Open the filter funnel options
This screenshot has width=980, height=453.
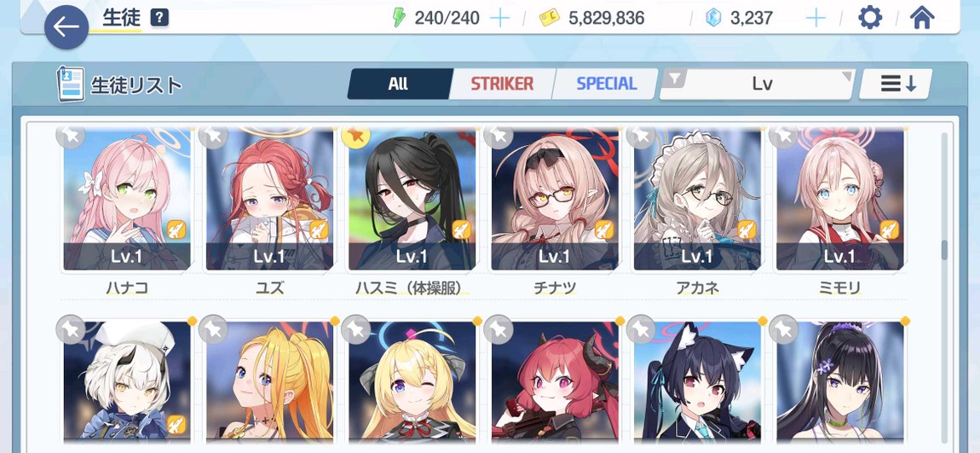click(x=674, y=78)
